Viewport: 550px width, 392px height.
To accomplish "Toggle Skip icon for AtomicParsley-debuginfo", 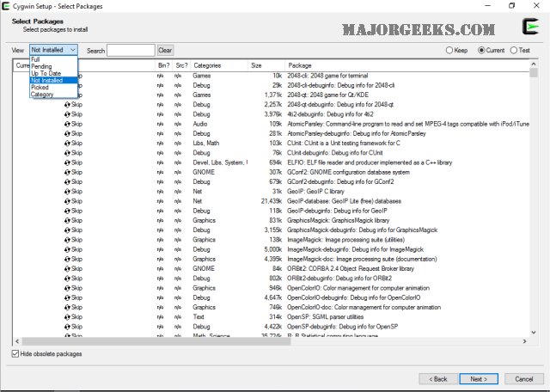I will (67, 134).
